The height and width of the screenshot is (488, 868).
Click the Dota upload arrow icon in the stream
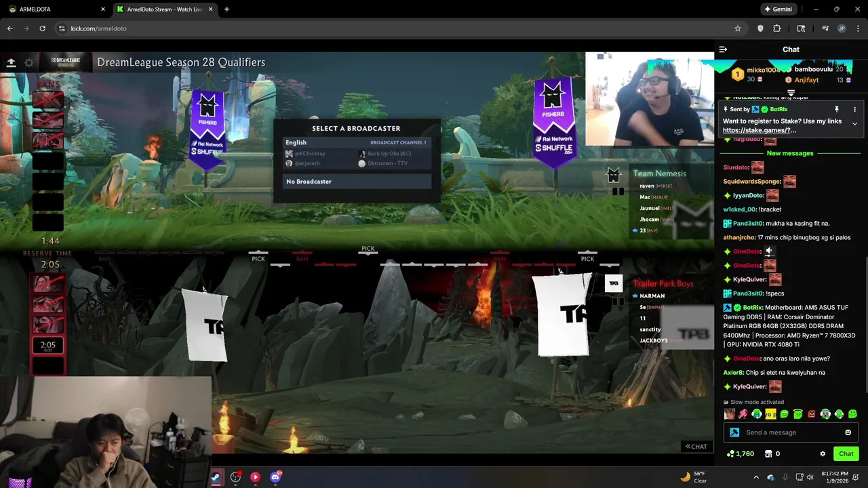[11, 62]
